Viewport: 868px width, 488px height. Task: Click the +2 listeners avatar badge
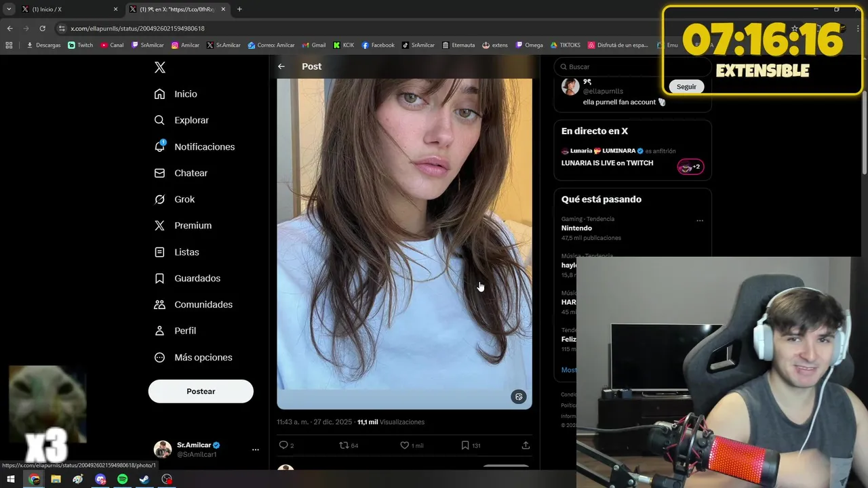pos(691,167)
